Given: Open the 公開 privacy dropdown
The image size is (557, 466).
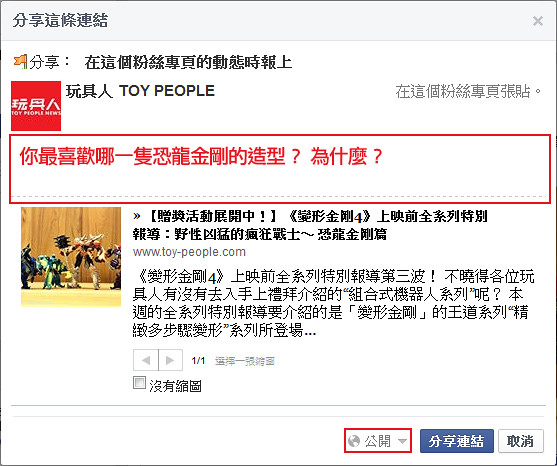Looking at the screenshot, I should [378, 441].
